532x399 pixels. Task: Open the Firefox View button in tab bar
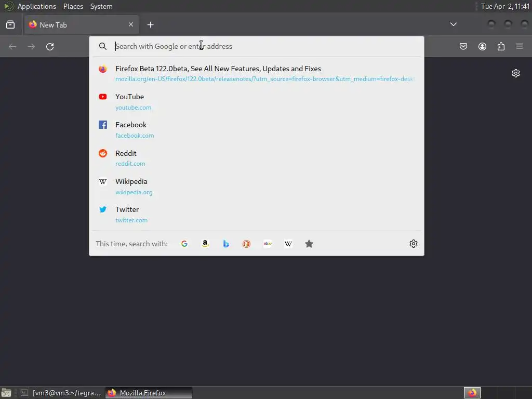10,25
